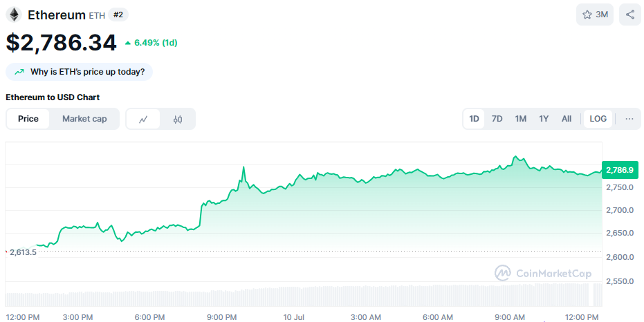Open the chart more options ellipsis
The height and width of the screenshot is (322, 644).
pos(629,119)
